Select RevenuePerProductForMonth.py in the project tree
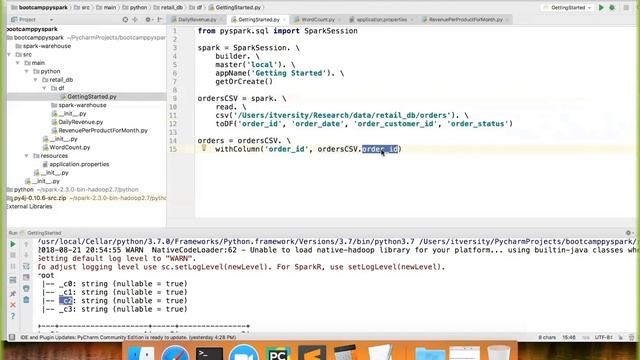Viewport: 640px width, 360px height. (102, 131)
